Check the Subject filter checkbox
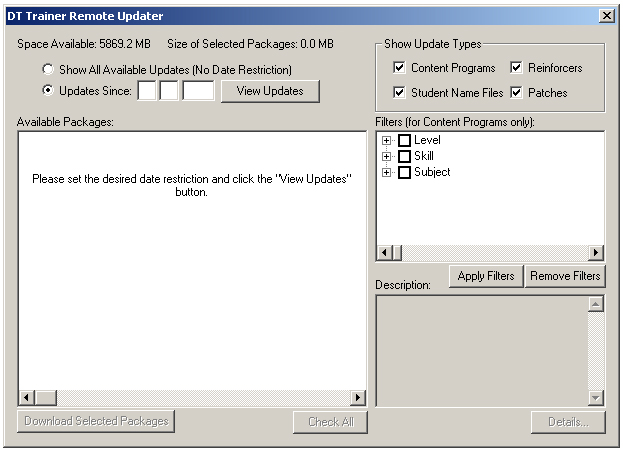 tap(404, 172)
